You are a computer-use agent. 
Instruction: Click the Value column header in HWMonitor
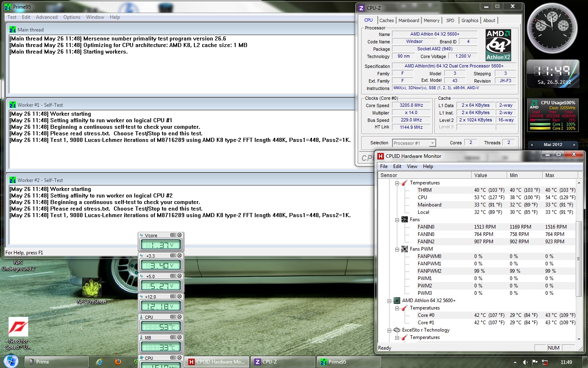(489, 175)
